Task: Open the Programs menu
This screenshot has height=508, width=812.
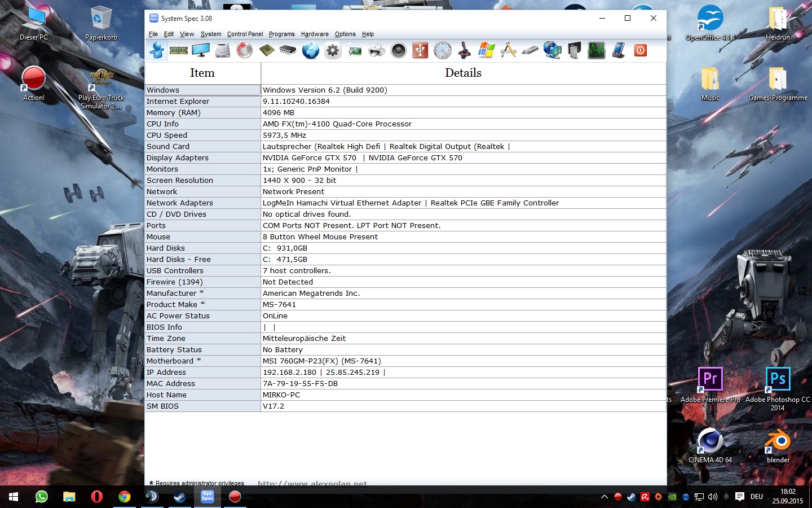Action: (281, 34)
